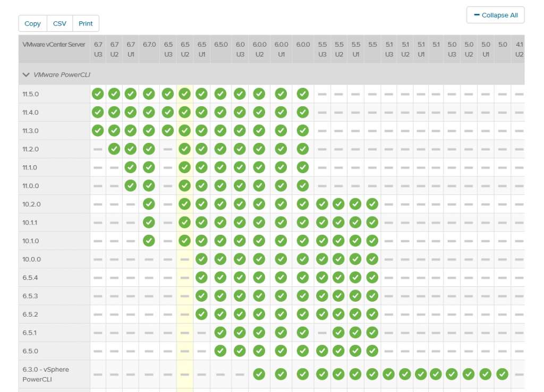
Task: Click checkmark for 6.5.1 under 5.5 U2
Action: tap(338, 333)
